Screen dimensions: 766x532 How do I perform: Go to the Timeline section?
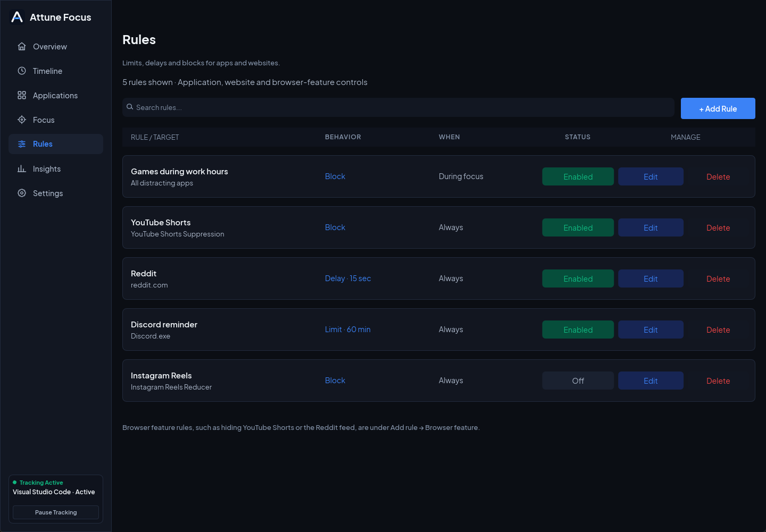click(56, 71)
